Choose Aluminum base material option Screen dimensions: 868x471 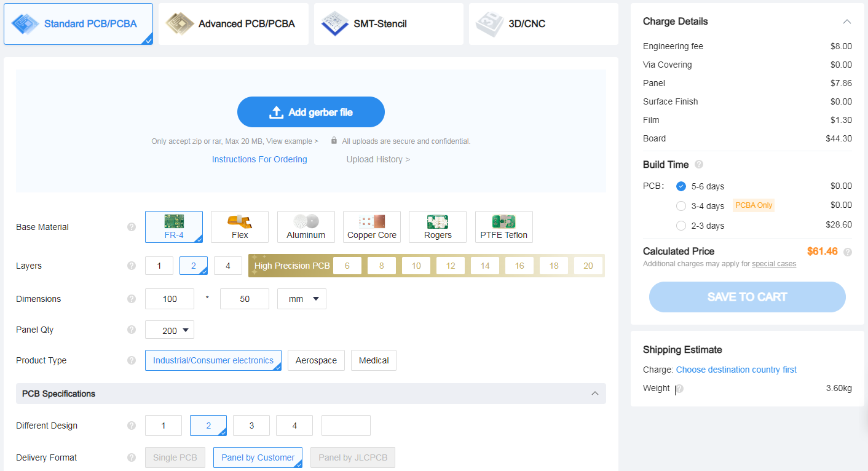tap(306, 227)
